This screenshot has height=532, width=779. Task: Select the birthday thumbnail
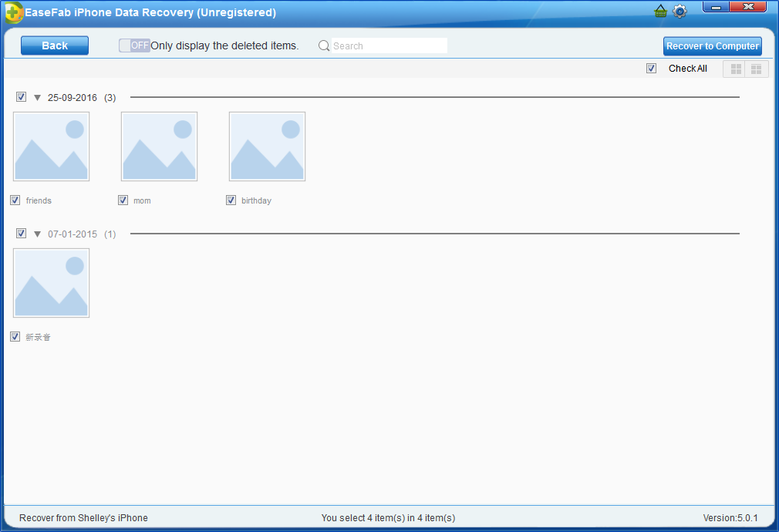267,146
